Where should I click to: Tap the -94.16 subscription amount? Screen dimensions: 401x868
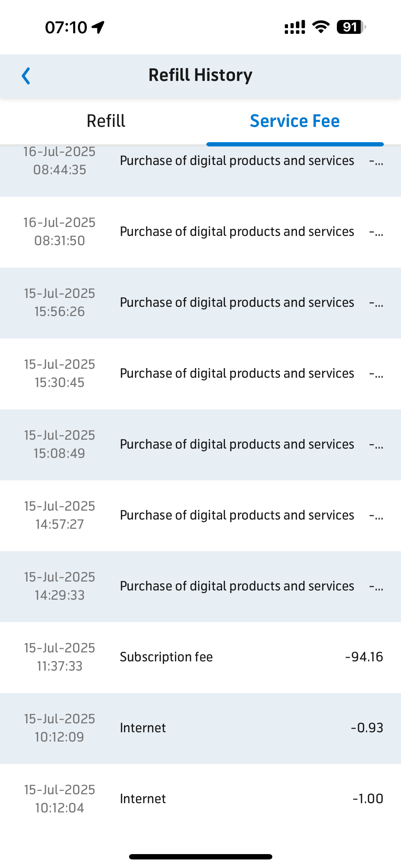click(x=364, y=657)
